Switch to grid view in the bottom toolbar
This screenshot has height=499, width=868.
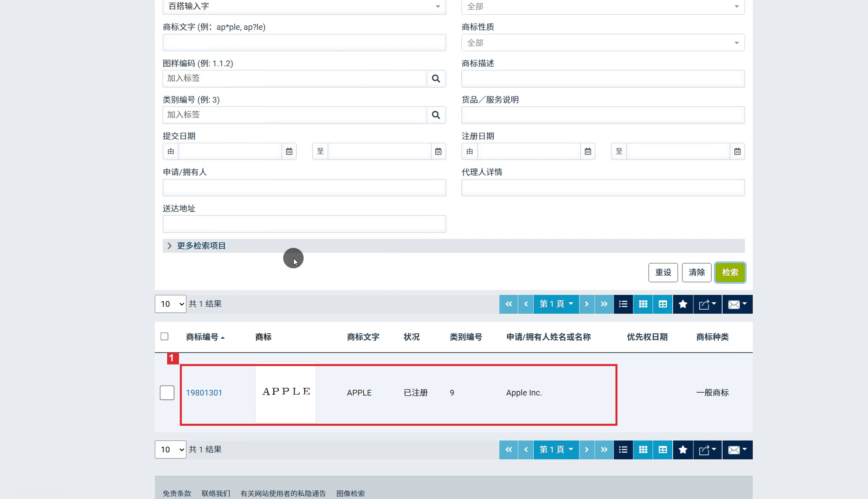(643, 450)
